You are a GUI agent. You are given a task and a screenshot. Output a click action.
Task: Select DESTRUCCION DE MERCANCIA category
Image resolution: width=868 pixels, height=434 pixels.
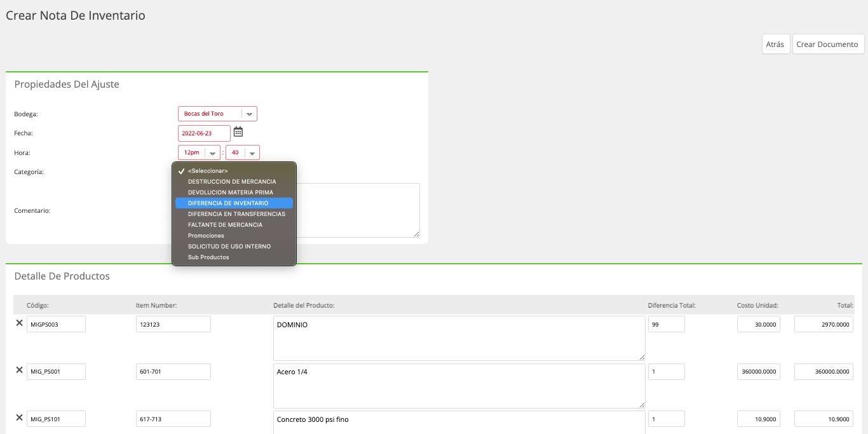click(234, 182)
